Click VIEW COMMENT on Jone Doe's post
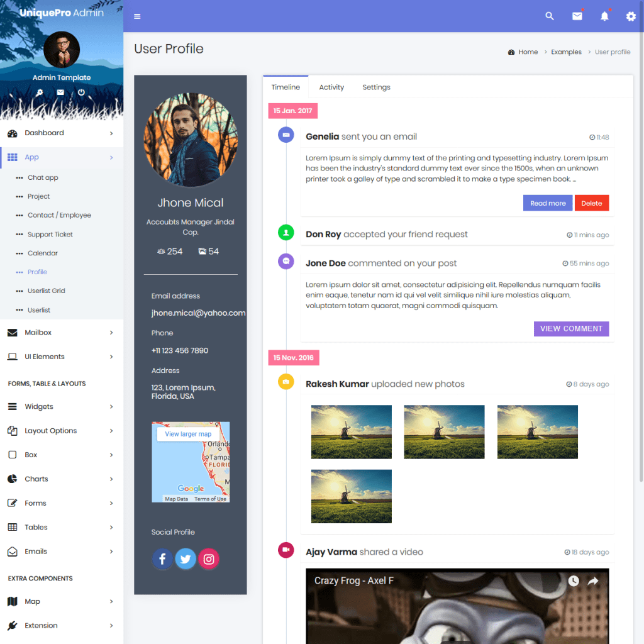This screenshot has width=644, height=644. (571, 328)
